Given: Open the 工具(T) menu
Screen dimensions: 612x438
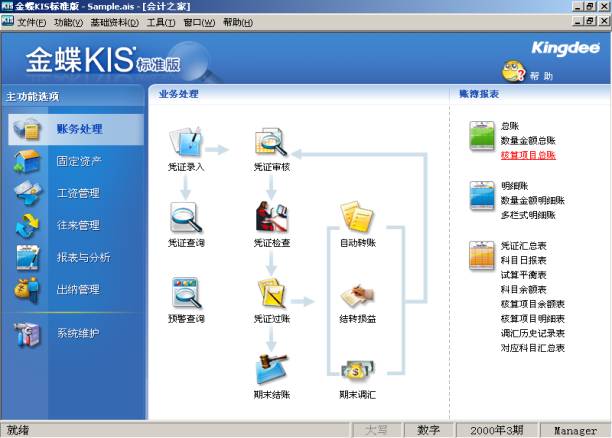Looking at the screenshot, I should 161,23.
